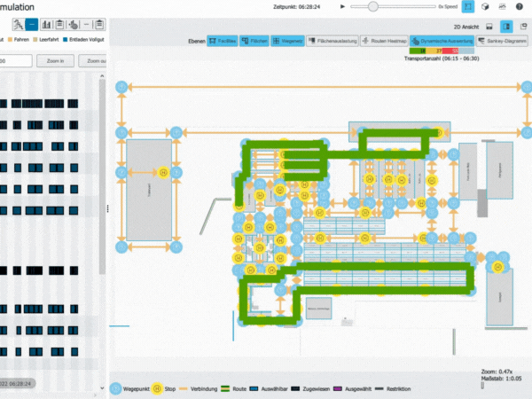
Task: Show the Flächenauslastung view
Action: 332,42
